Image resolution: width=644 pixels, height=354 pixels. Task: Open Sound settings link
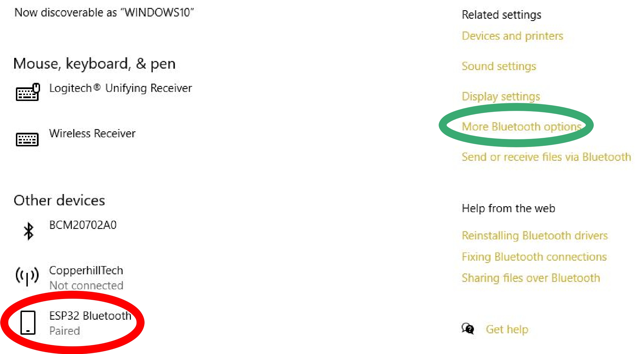(499, 66)
